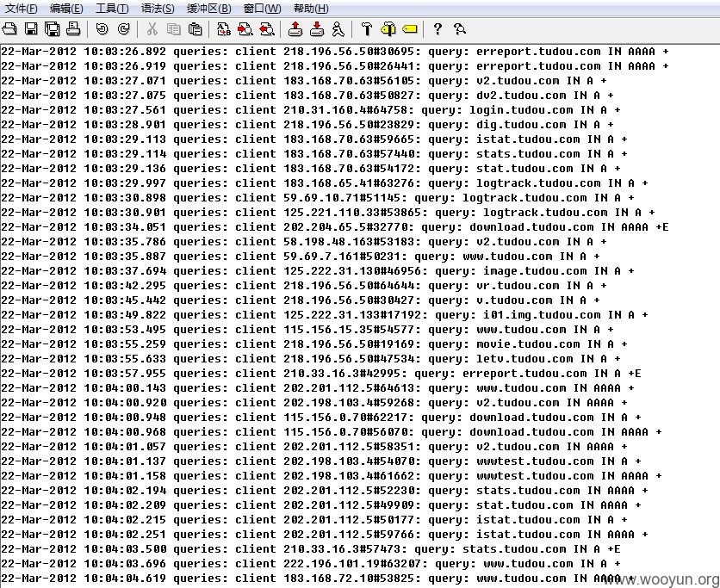Click timestamp 10:04:02.215 log line
The height and width of the screenshot is (588, 720).
coord(124,520)
